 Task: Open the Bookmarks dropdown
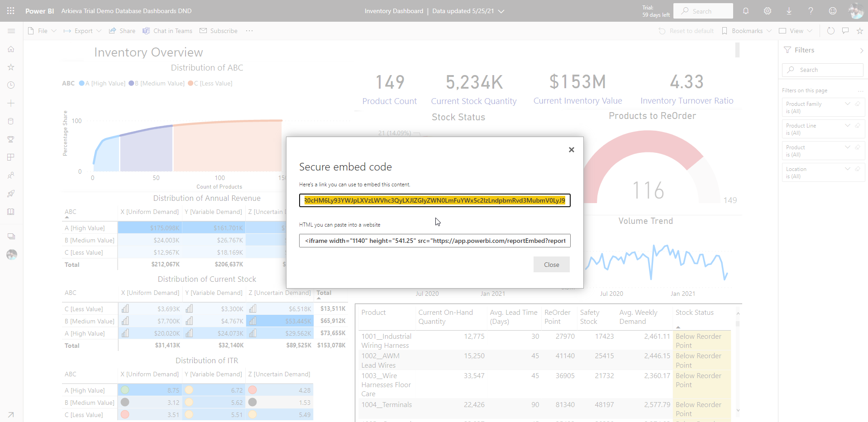[x=746, y=31]
